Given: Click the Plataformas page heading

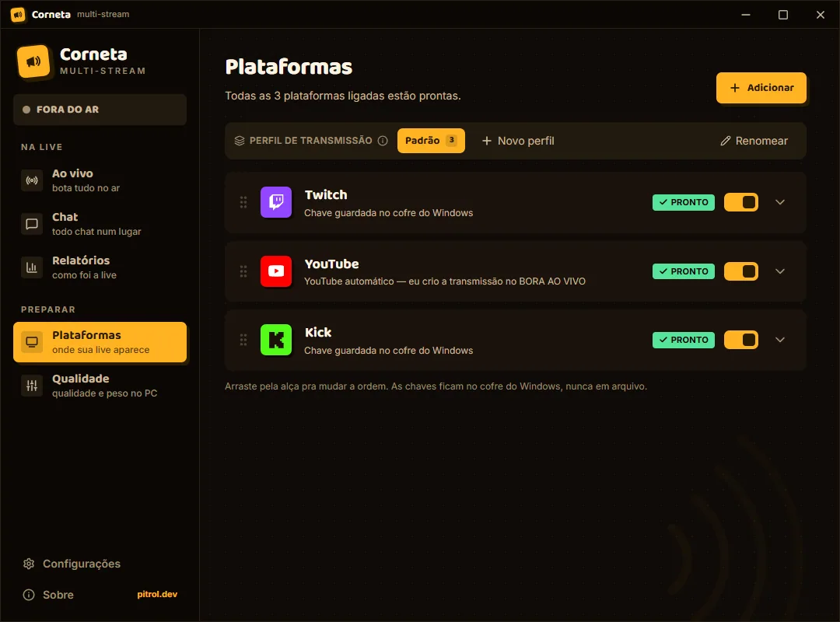Looking at the screenshot, I should coord(289,67).
